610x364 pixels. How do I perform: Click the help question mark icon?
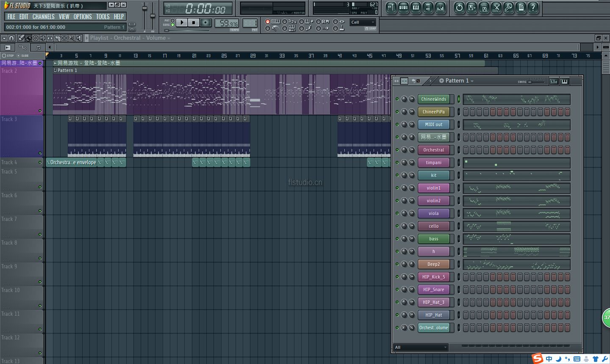533,7
